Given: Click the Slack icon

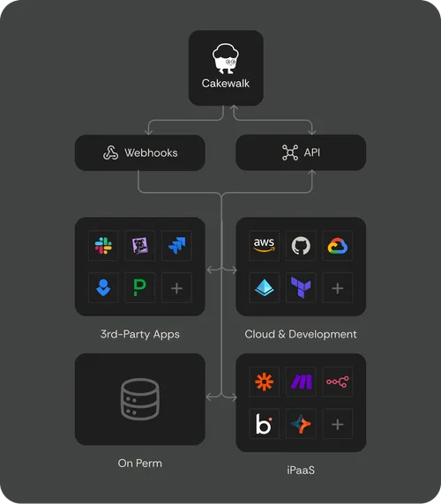Looking at the screenshot, I should (x=103, y=246).
